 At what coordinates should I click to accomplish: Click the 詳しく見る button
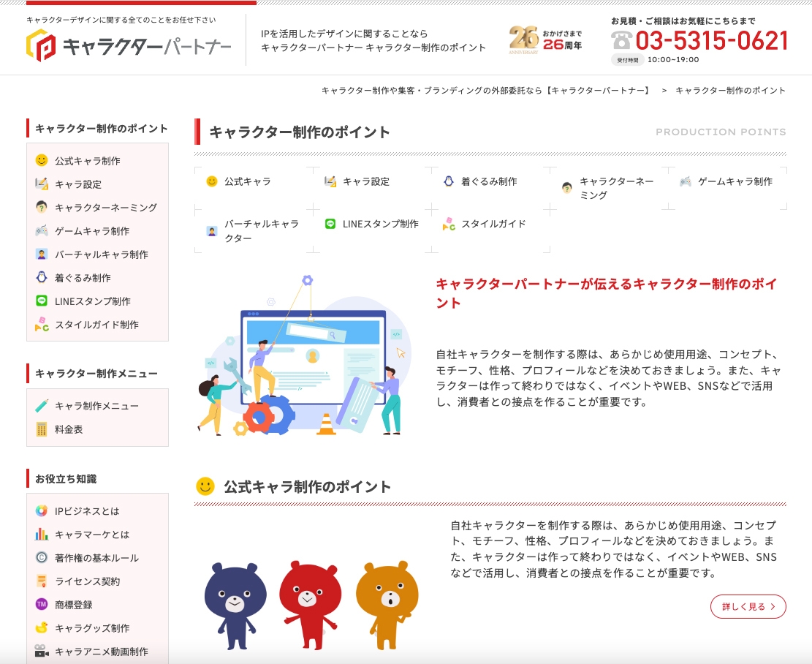[748, 606]
